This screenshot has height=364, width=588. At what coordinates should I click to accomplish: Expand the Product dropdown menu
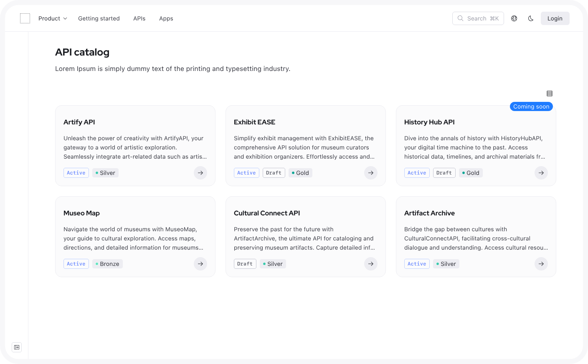coord(53,18)
